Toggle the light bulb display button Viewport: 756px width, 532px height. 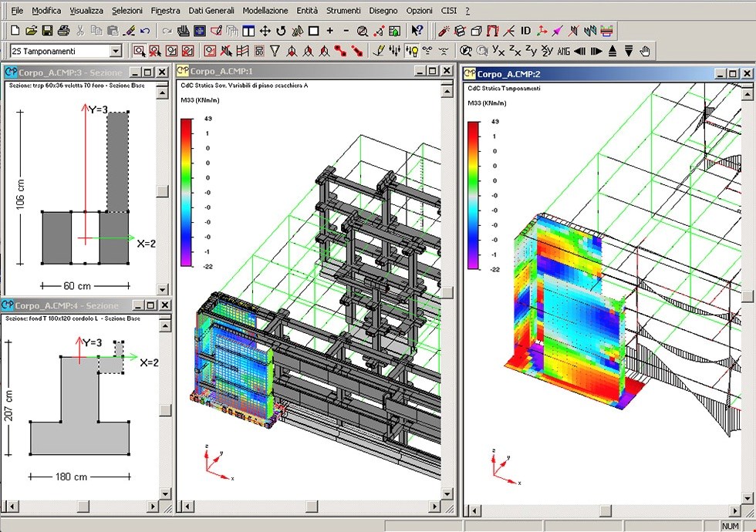coord(412,51)
